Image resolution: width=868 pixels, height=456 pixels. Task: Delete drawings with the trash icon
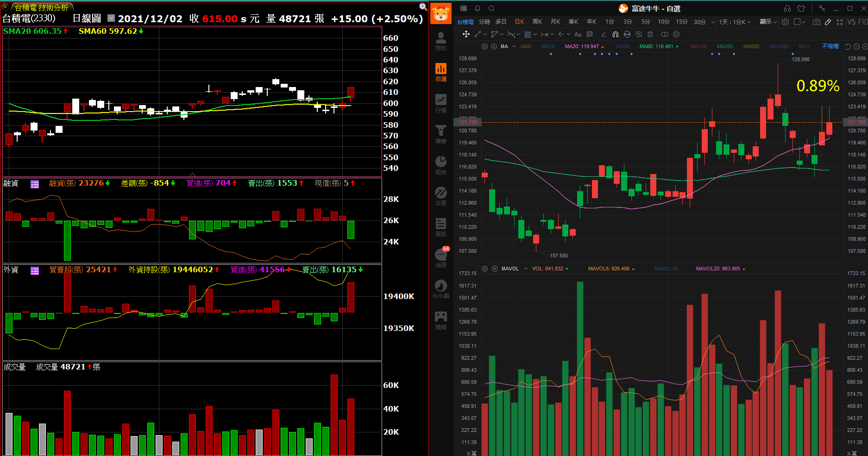[650, 34]
